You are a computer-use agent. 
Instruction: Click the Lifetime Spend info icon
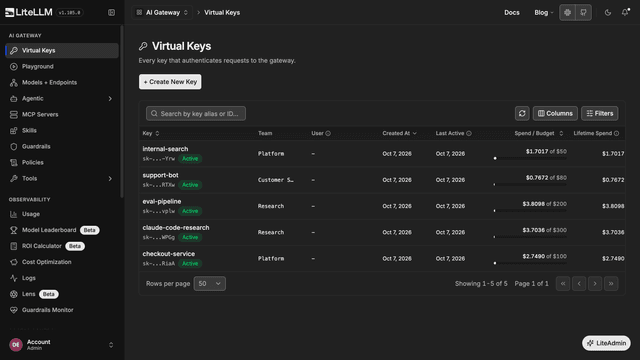(616, 133)
